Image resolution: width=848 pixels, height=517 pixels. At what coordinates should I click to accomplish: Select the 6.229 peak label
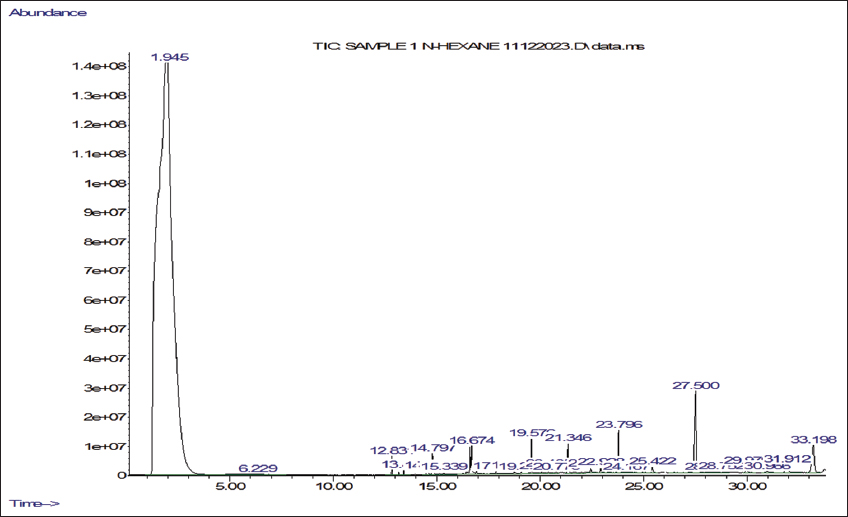tap(258, 467)
